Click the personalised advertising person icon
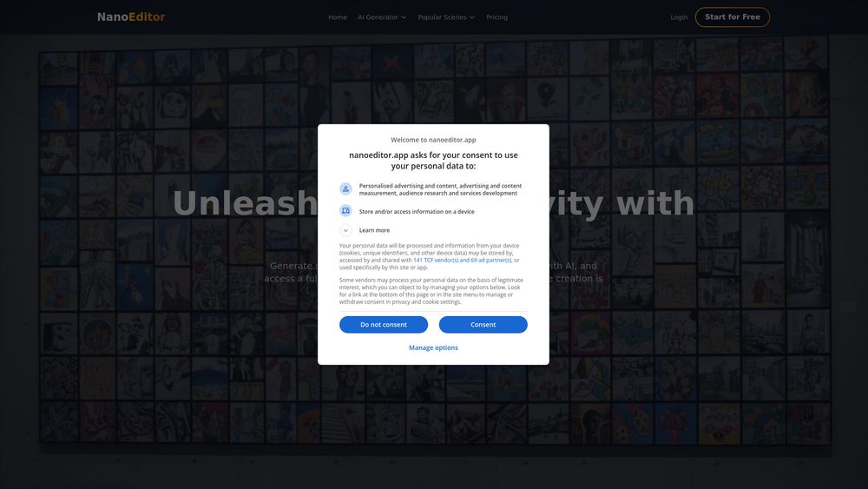This screenshot has width=868, height=489. (345, 189)
